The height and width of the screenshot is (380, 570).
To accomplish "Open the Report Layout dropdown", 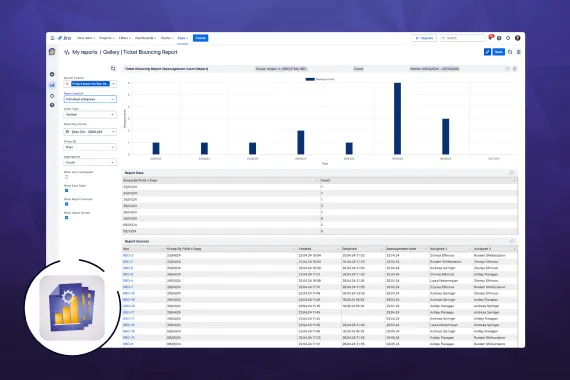I will (90, 99).
